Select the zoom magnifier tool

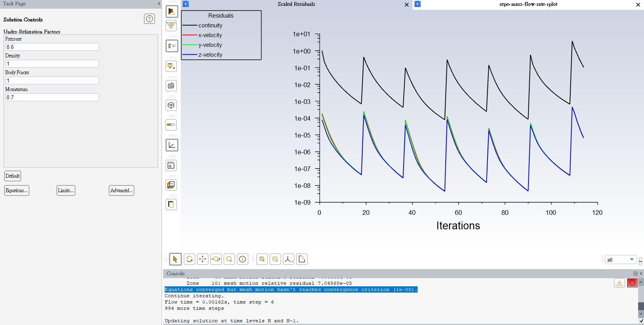[229, 259]
